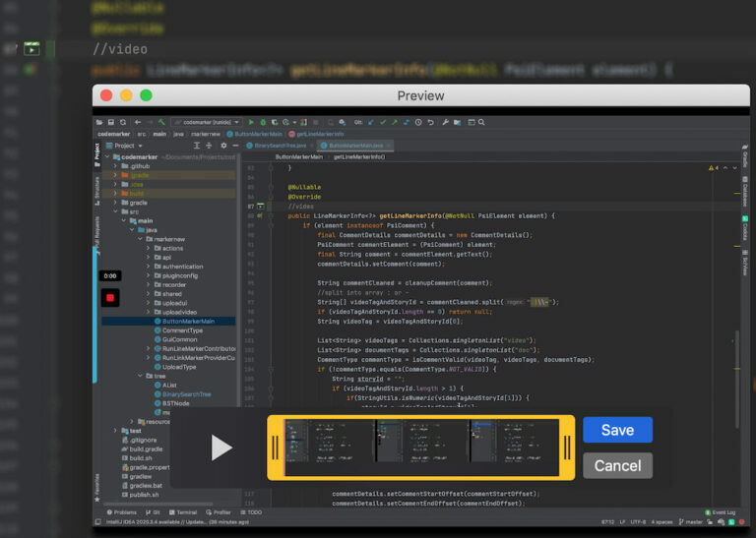Click the Save button in the preview
Image resolution: width=756 pixels, height=538 pixels.
click(617, 430)
